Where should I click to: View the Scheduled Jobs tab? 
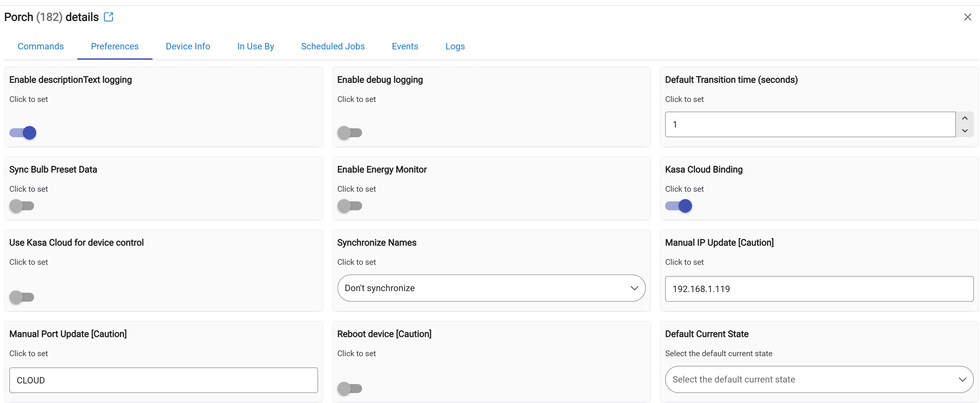point(333,46)
